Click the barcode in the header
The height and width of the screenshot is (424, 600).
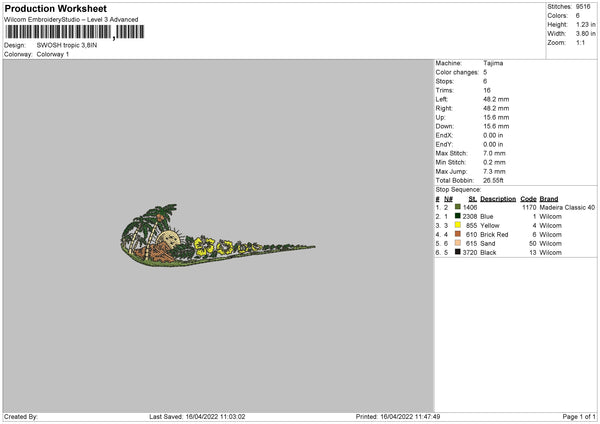pyautogui.click(x=75, y=32)
